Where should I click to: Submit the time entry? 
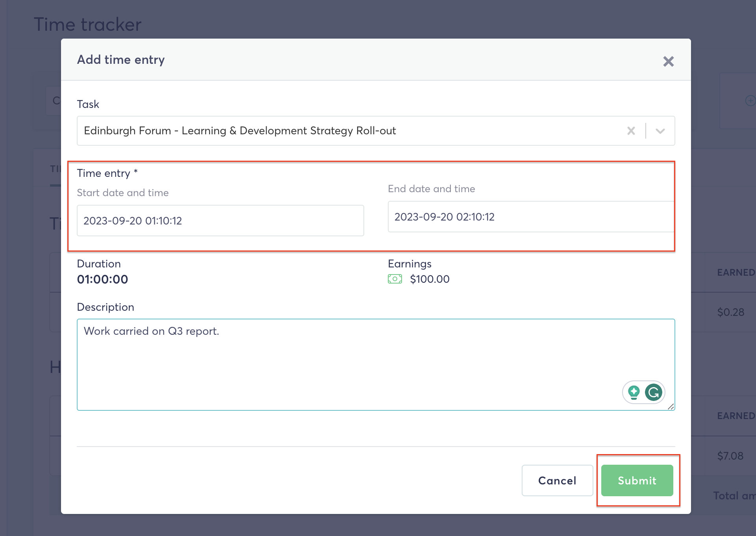637,480
